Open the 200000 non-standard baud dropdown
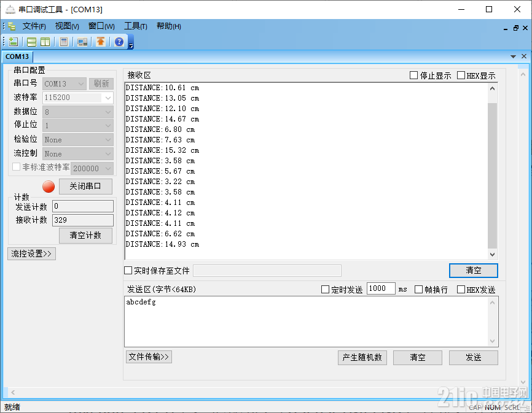 pos(92,168)
